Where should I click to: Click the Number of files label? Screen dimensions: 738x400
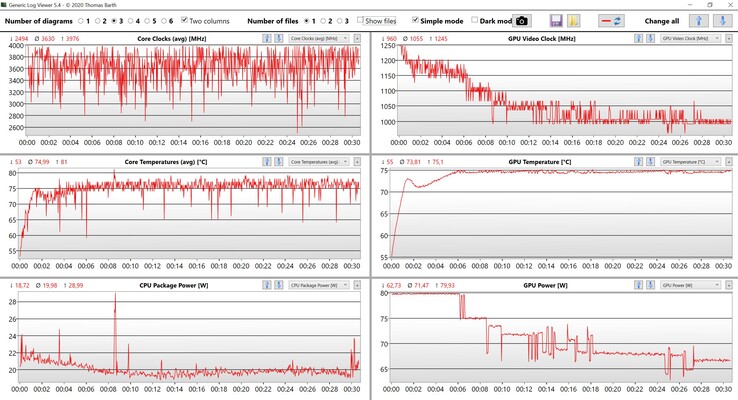coord(273,21)
